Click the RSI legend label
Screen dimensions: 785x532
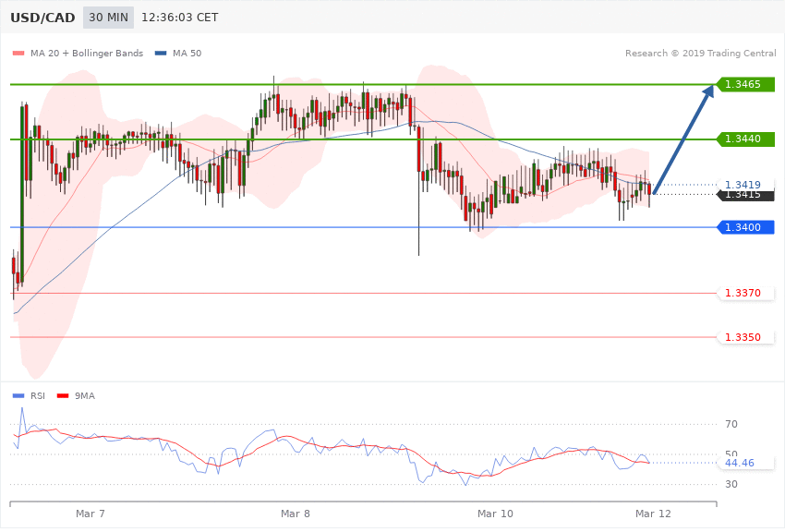point(38,396)
